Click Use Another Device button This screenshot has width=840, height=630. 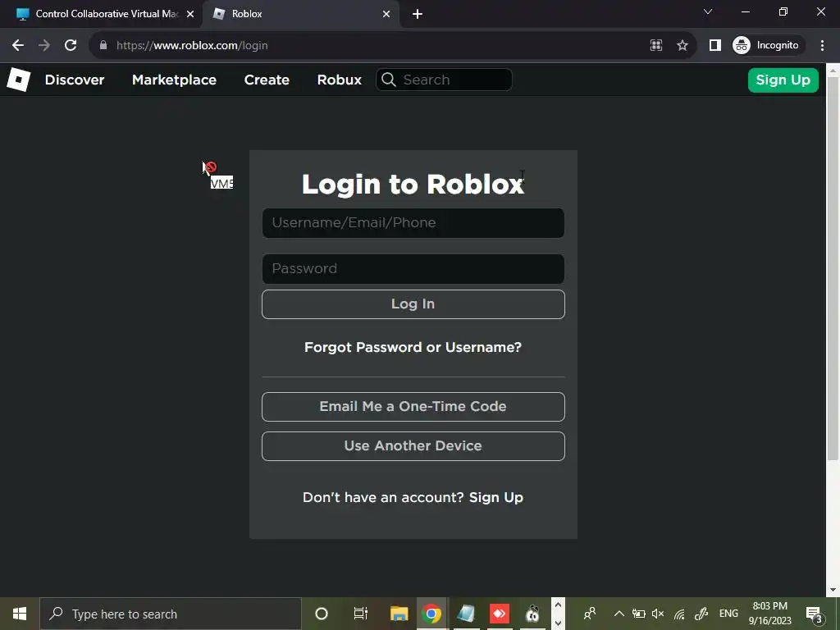[x=413, y=446]
